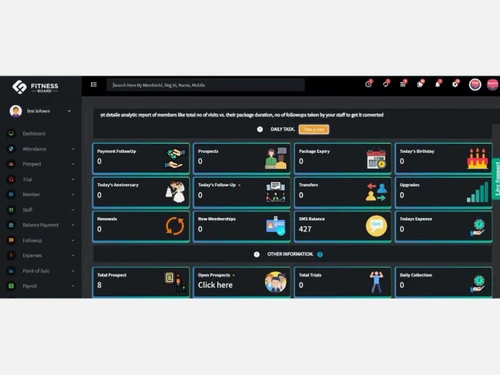Viewport: 500px width, 375px height.
Task: Open the Click here link in Open Prospects
Action: point(215,285)
